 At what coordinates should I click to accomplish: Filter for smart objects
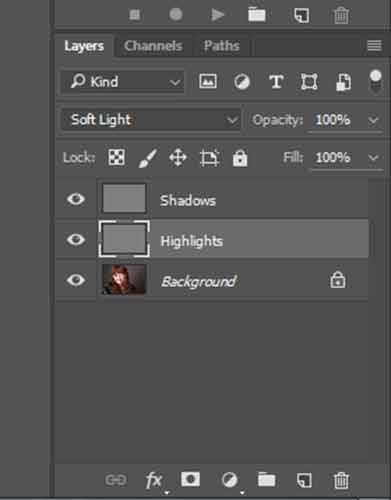pos(343,82)
